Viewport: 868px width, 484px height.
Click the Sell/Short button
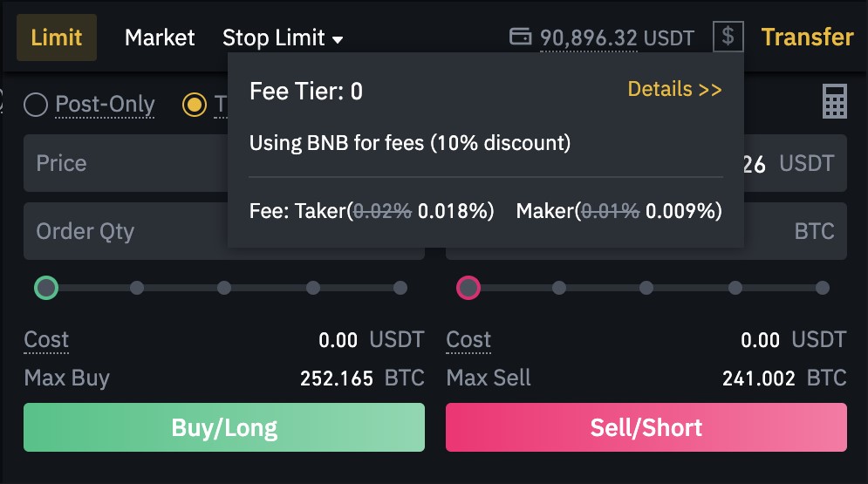click(x=646, y=427)
